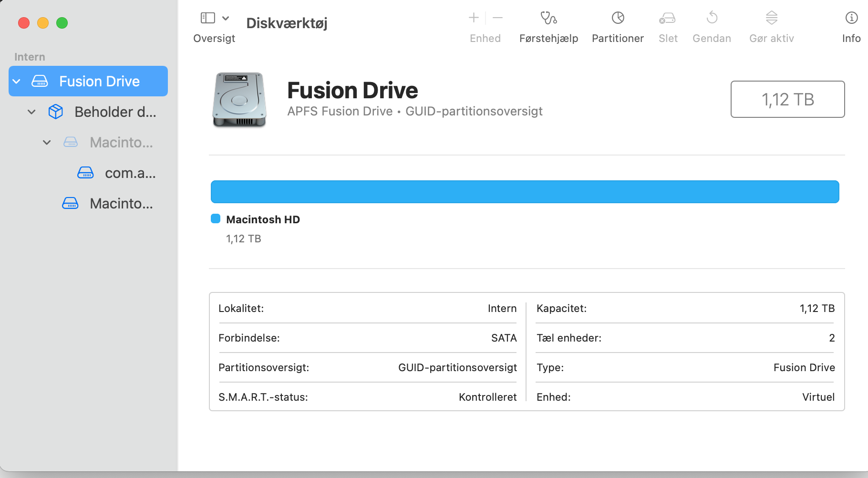
Task: Select the bottom Macinto... volume row
Action: coord(88,203)
